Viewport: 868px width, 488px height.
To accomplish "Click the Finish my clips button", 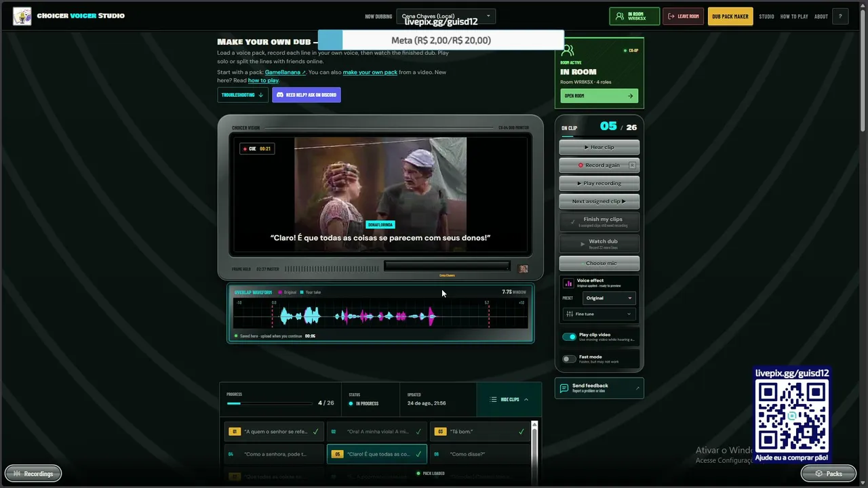I will pos(599,222).
